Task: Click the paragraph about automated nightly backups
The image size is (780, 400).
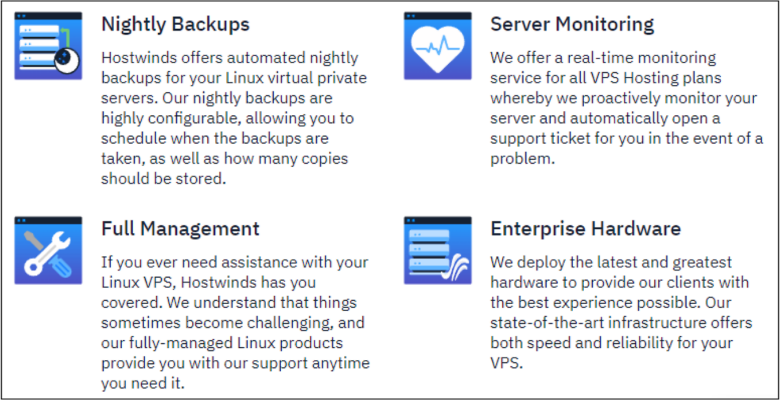Action: (x=234, y=118)
